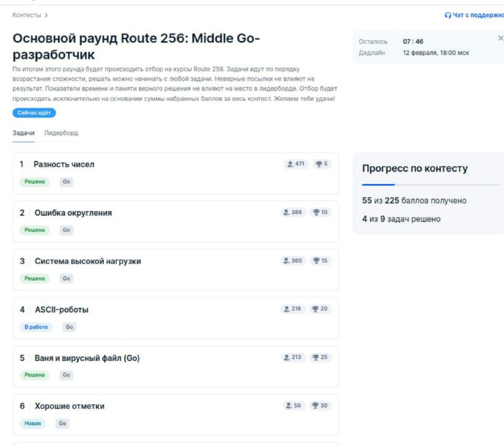Click Новая badge on Хорошие отметки

33,423
